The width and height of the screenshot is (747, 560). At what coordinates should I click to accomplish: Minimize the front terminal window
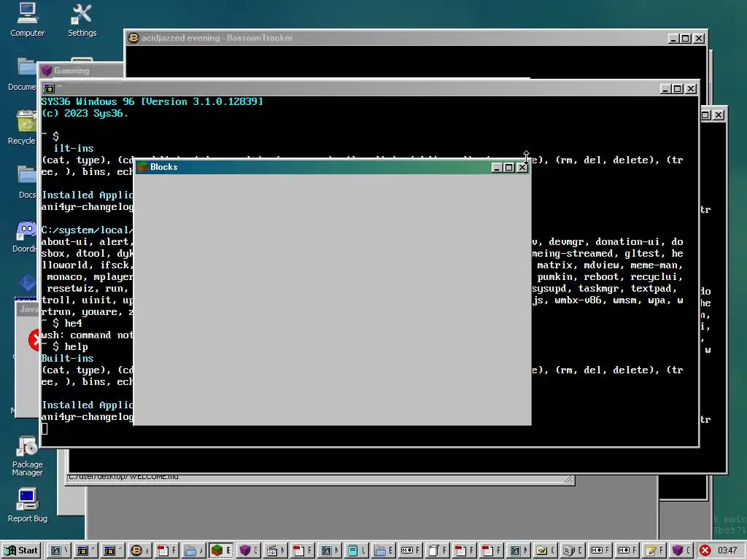point(665,88)
